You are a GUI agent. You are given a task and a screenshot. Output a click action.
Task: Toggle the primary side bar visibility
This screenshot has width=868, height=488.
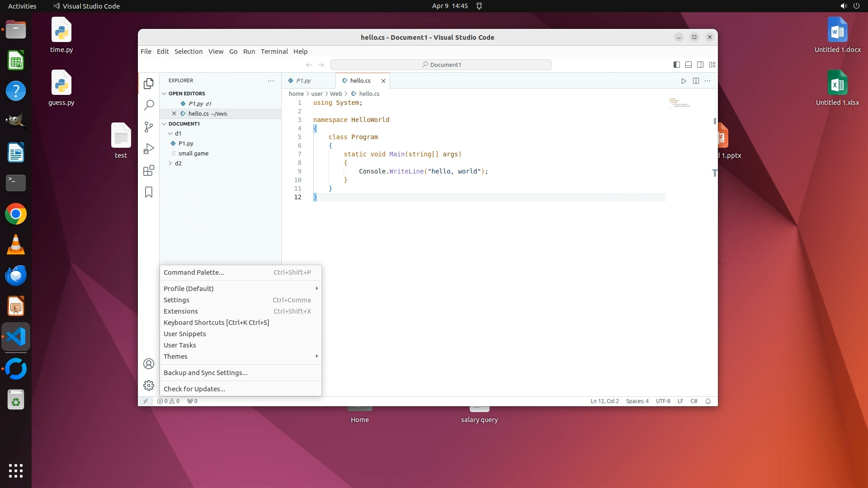click(677, 65)
